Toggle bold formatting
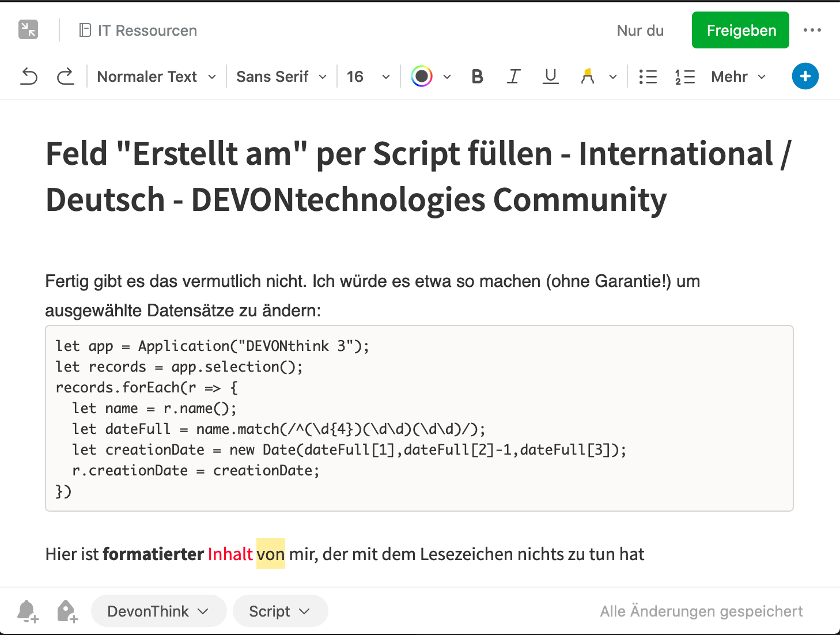This screenshot has height=635, width=840. pos(477,76)
